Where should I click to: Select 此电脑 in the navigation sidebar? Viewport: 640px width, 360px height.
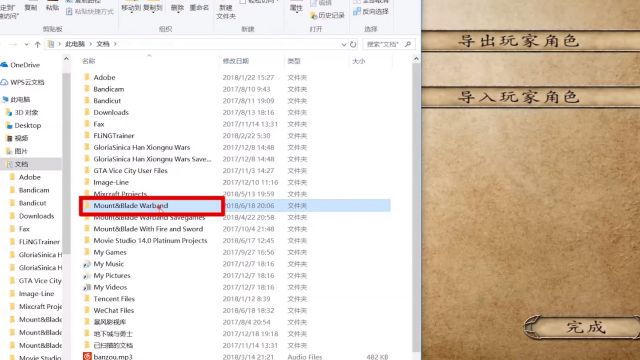tap(20, 99)
